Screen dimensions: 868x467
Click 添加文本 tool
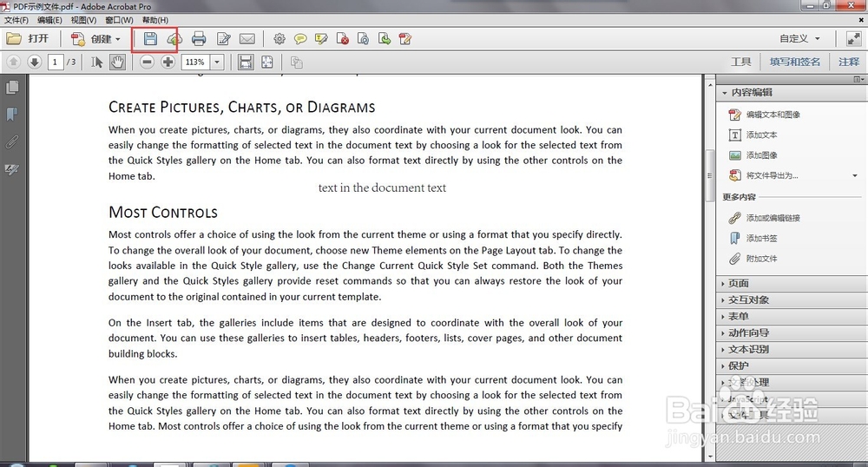(x=753, y=135)
